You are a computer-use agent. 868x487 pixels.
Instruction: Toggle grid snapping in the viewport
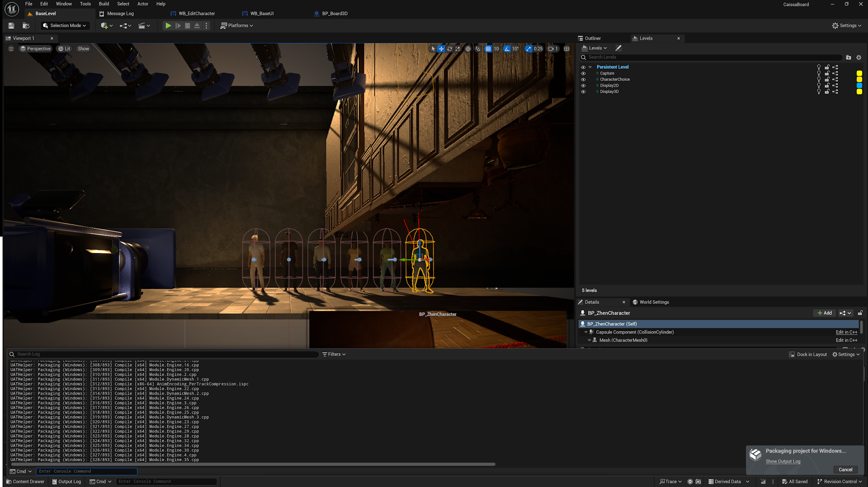[488, 49]
